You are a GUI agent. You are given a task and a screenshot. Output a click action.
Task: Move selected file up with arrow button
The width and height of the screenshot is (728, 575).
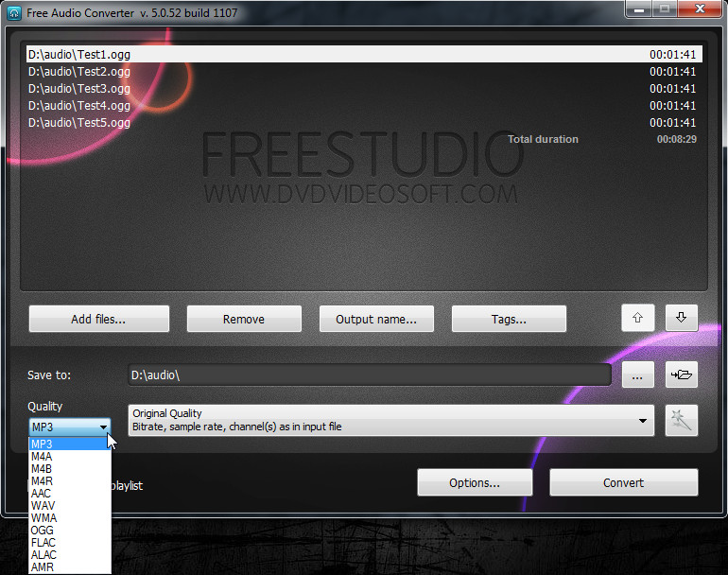637,318
